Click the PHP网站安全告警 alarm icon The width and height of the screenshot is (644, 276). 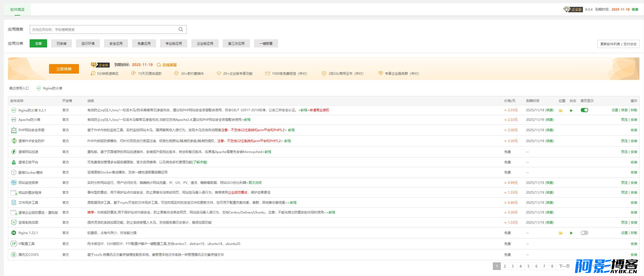(x=14, y=130)
